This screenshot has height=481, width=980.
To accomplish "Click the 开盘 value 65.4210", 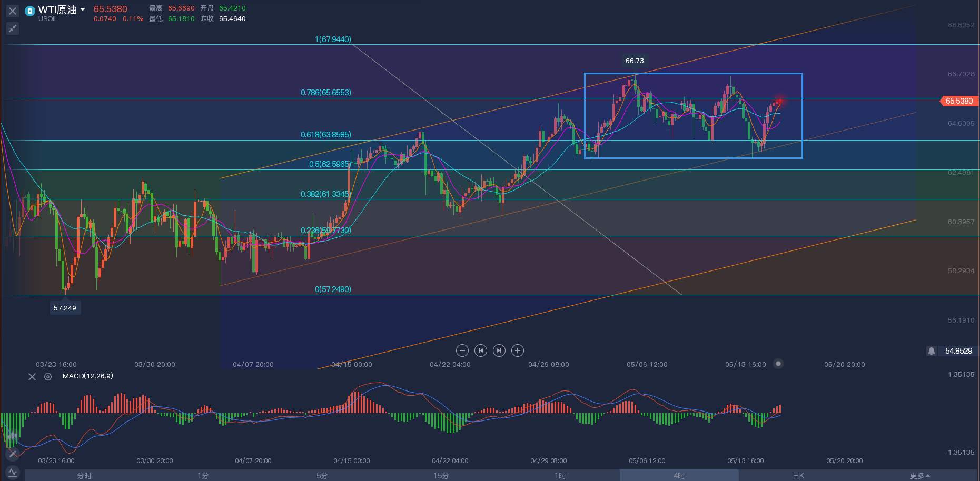I will 232,8.
